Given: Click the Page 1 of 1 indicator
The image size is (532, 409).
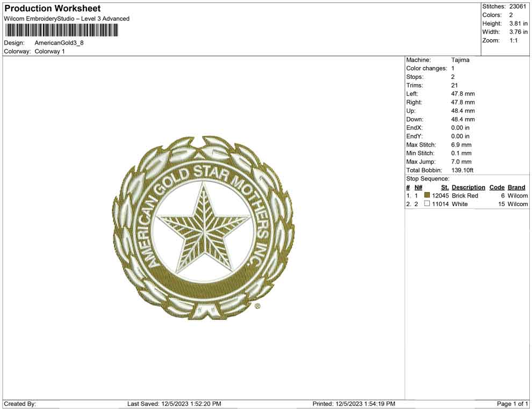Looking at the screenshot, I should (512, 404).
